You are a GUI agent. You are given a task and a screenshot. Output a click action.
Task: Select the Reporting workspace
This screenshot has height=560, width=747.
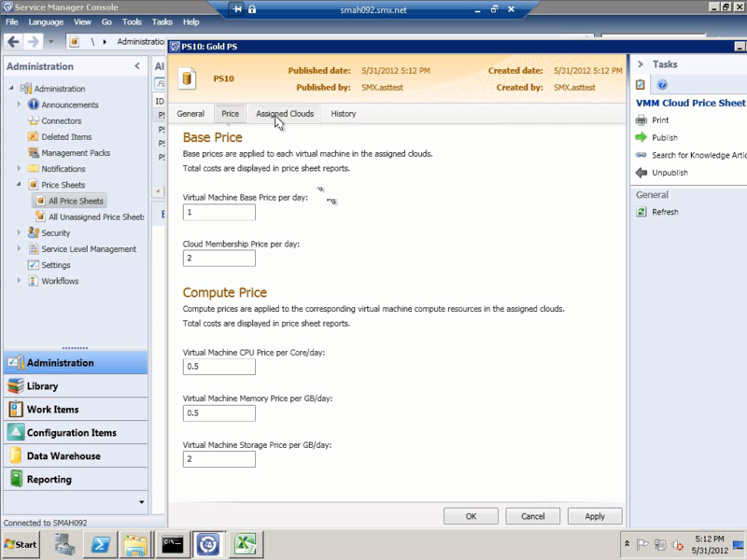[76, 480]
